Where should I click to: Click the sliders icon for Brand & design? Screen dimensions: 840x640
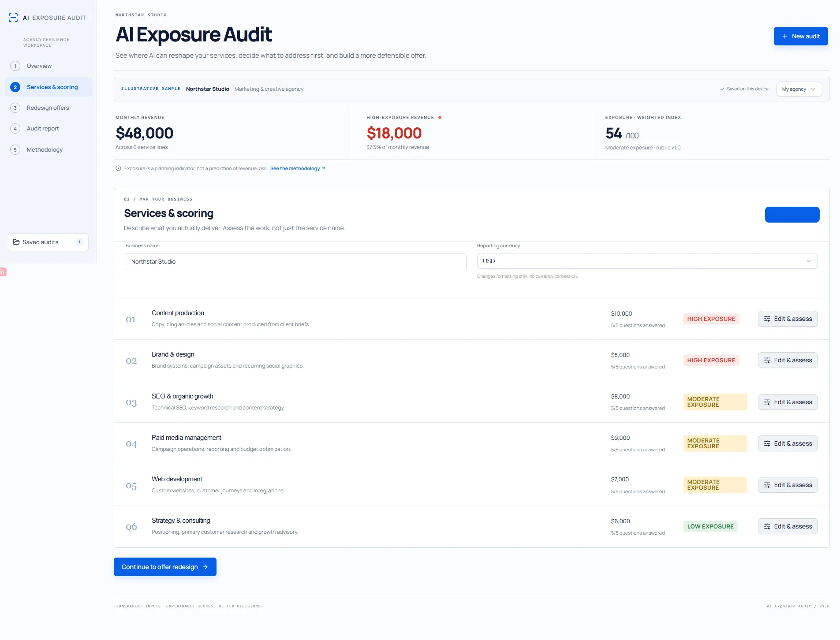point(767,360)
